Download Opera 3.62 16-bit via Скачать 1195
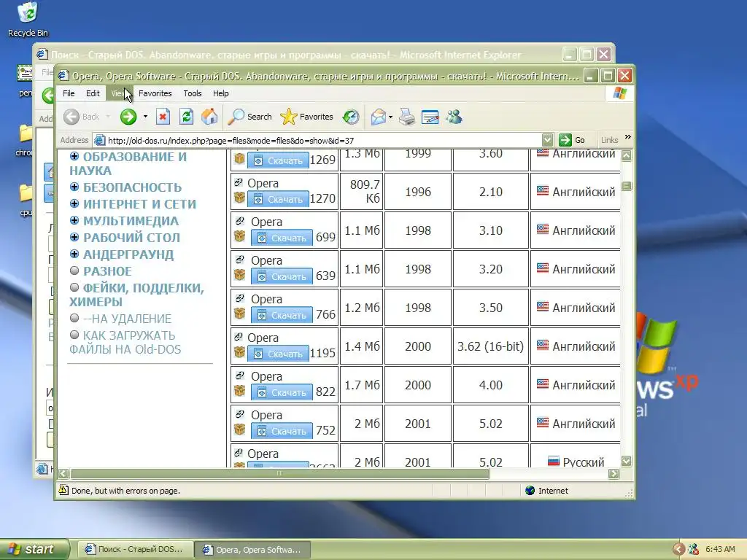 click(278, 354)
